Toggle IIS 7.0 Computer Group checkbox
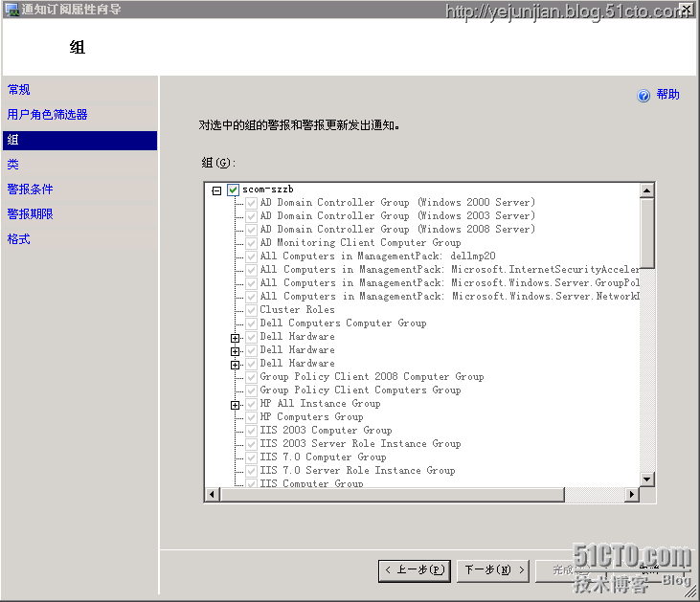Image resolution: width=700 pixels, height=602 pixels. coord(251,457)
